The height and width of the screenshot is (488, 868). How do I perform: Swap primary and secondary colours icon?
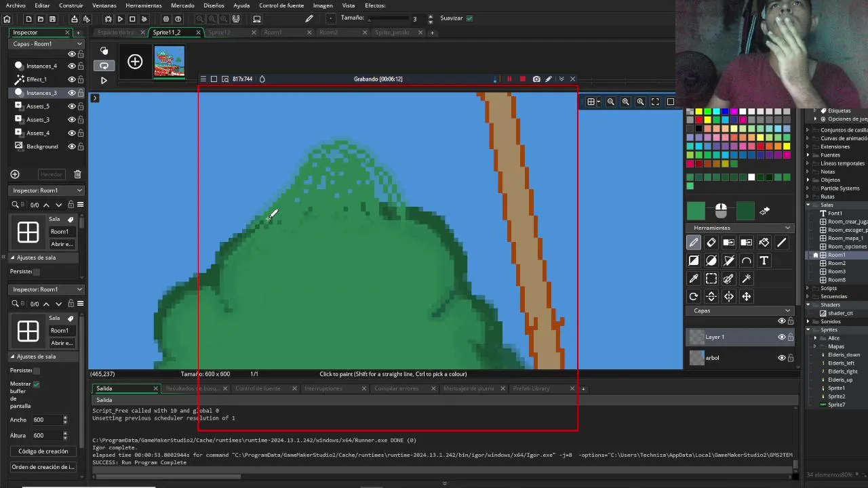tap(765, 211)
